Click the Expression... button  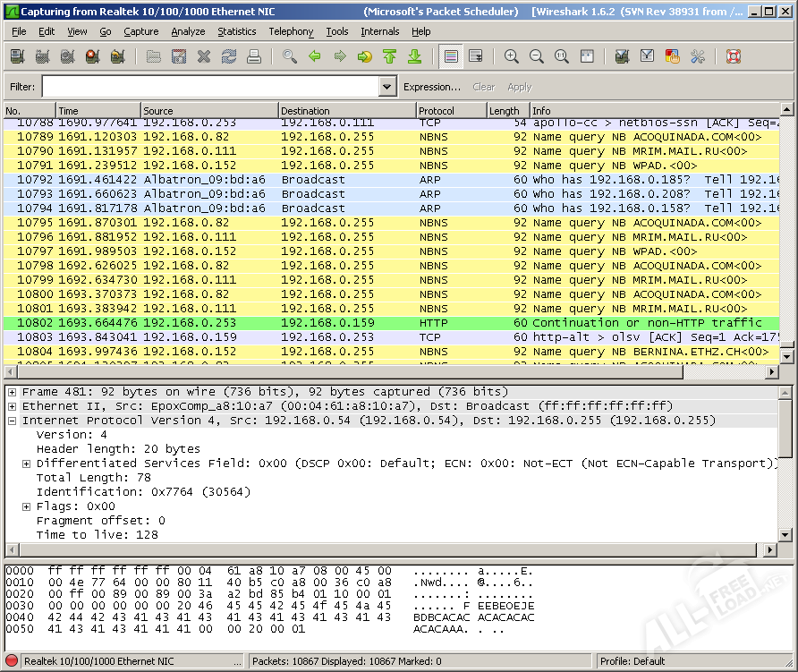coord(431,87)
